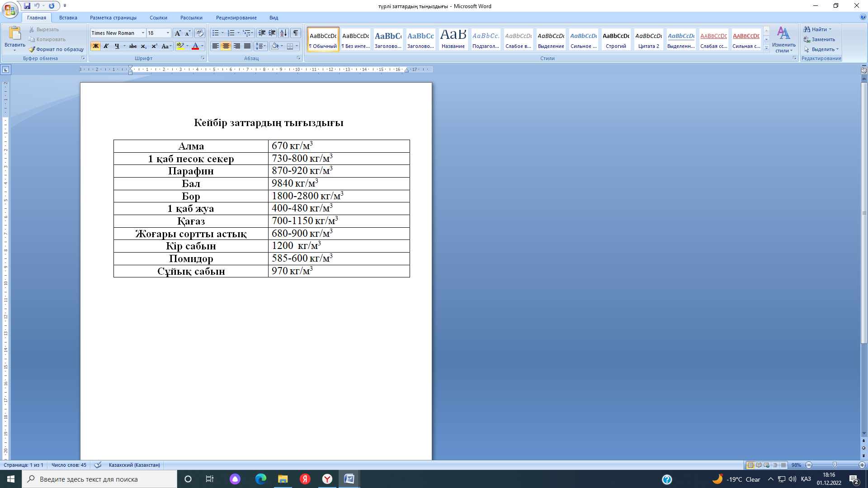868x488 pixels.
Task: Open the font size 18 dropdown
Action: pos(168,33)
